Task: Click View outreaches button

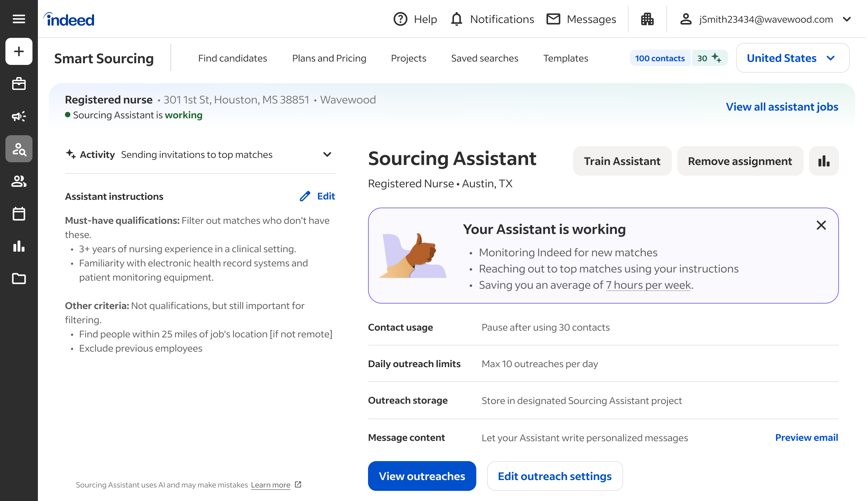Action: [422, 476]
